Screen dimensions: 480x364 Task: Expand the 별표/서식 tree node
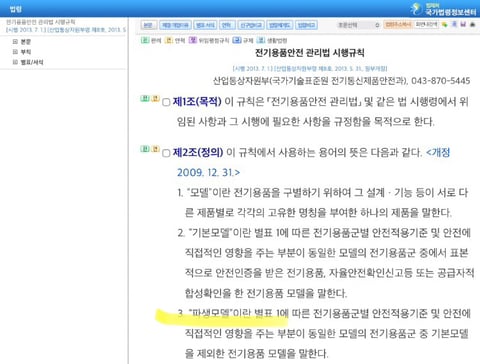(x=15, y=62)
